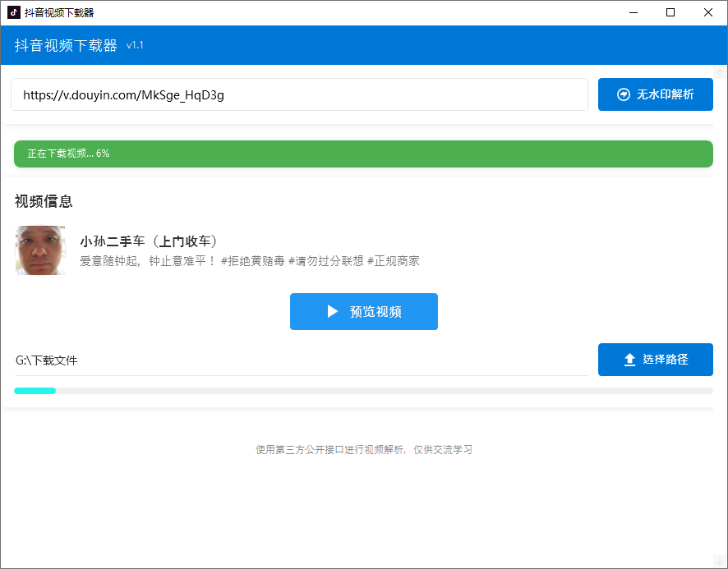Click the scroll up arrow of the scrollbar
Viewport: 728px width, 569px height.
click(x=720, y=72)
